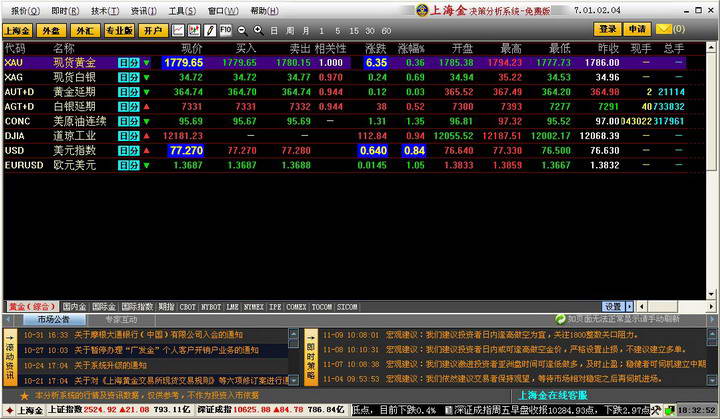Screen dimensions: 720x419
Task: Open the 上海金在线客服 link
Action: (x=553, y=395)
